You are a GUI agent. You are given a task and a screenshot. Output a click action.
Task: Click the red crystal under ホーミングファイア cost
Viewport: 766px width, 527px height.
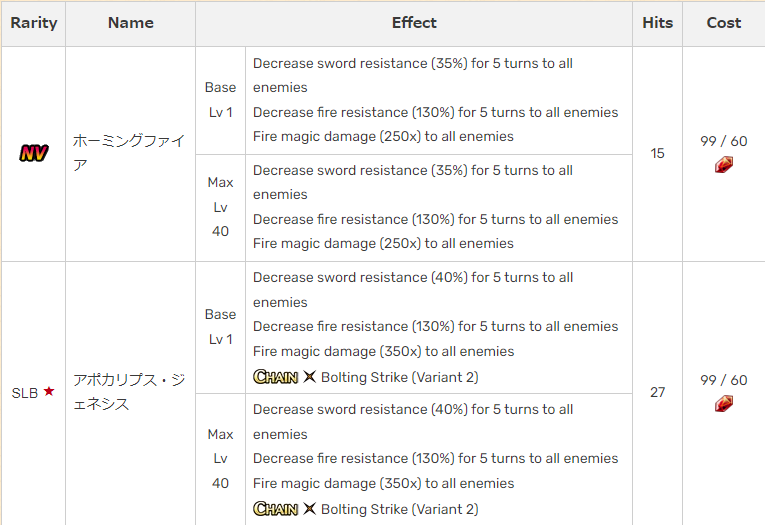(724, 165)
